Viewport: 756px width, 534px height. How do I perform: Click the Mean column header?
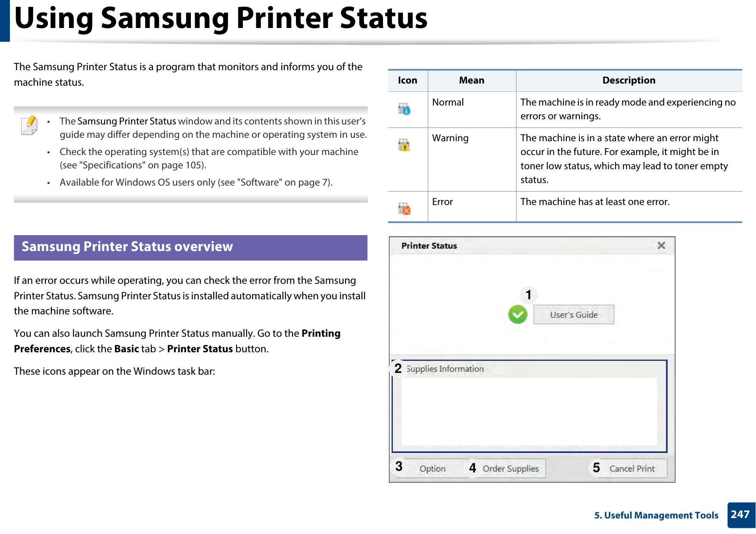click(472, 81)
